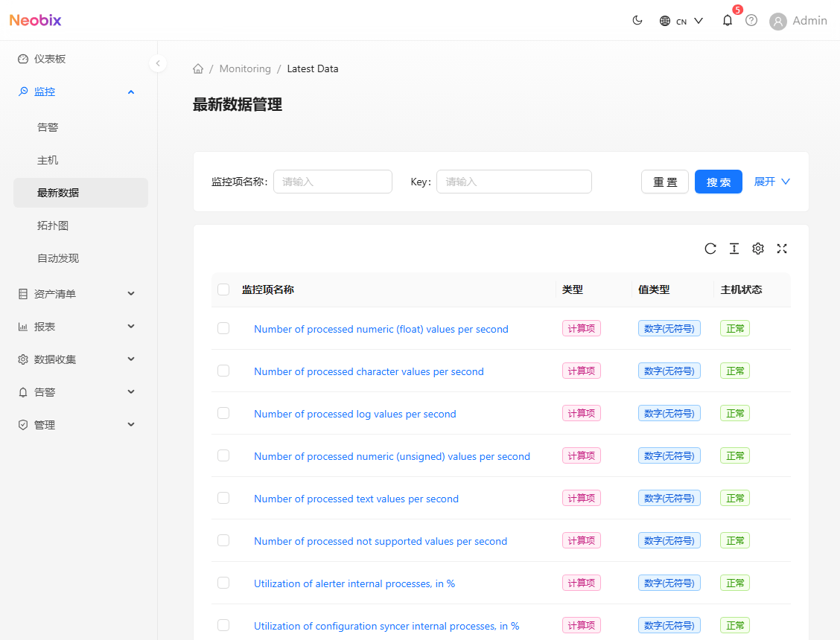Viewport: 840px width, 640px height.
Task: Click the 监控项名称 input field
Action: pos(333,182)
